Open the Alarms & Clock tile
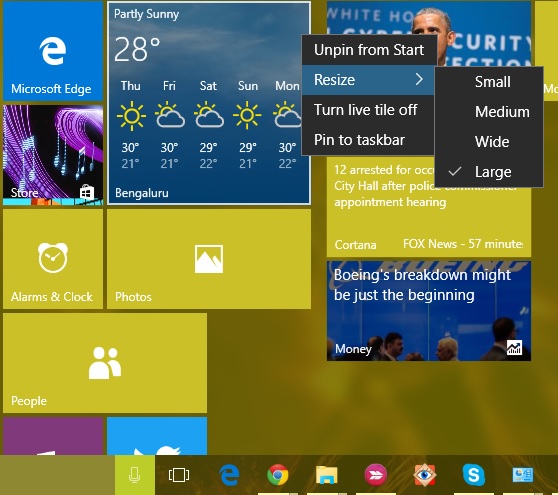 [x=53, y=259]
